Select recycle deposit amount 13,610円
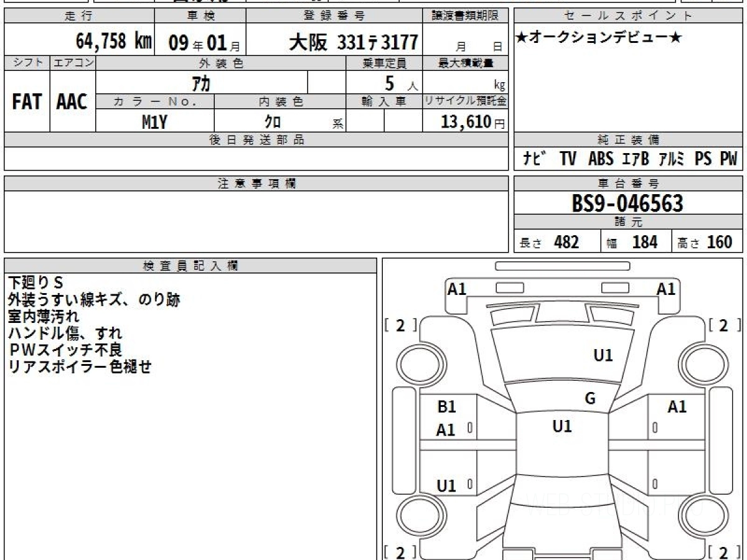Screen dimensions: 747x560 [x=472, y=122]
